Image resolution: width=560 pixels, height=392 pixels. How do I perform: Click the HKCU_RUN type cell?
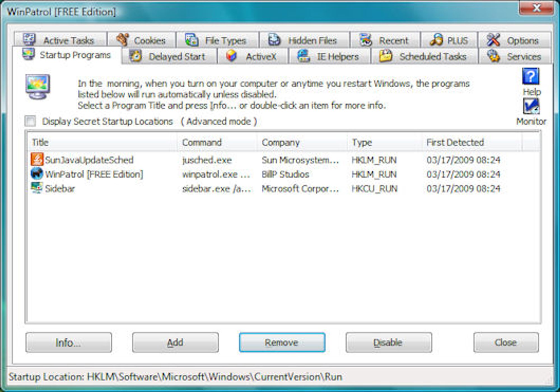(x=374, y=188)
